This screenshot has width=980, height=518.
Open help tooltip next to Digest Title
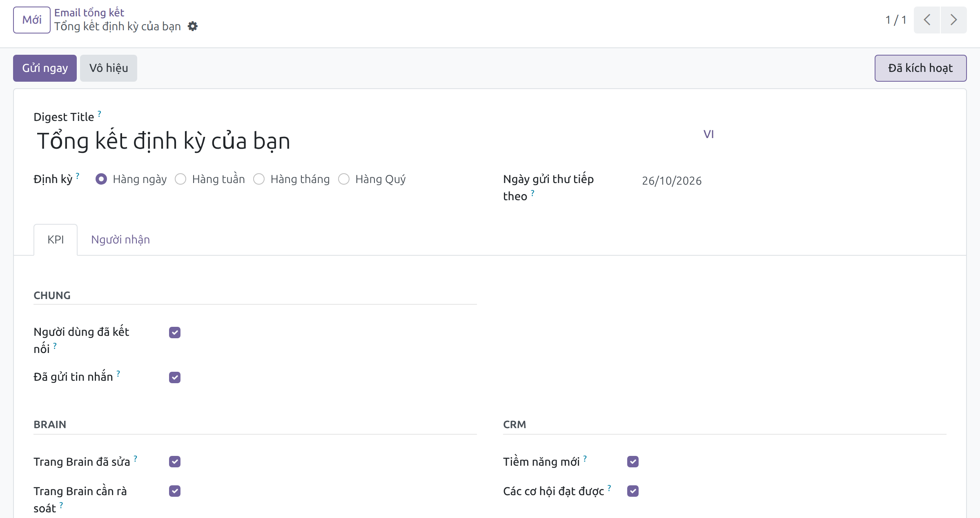(99, 114)
